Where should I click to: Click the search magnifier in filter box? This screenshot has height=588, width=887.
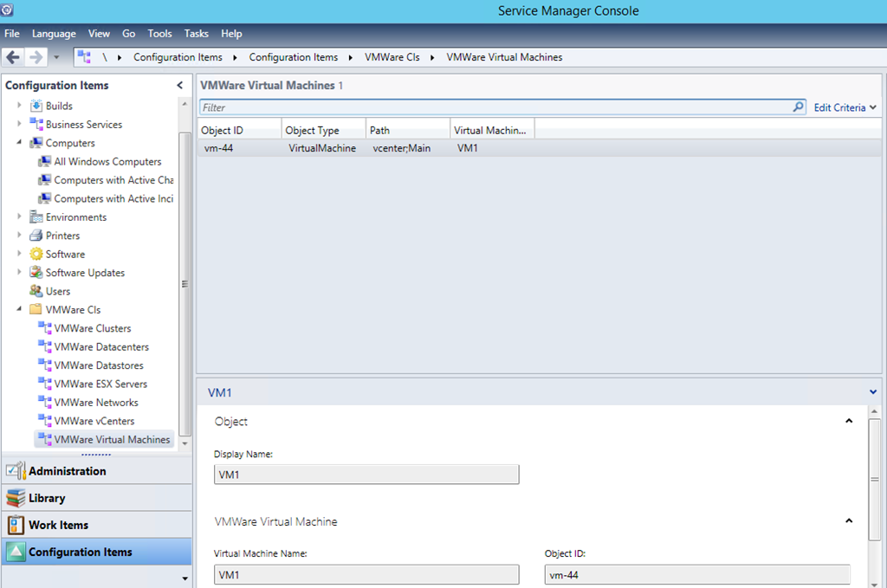[798, 107]
